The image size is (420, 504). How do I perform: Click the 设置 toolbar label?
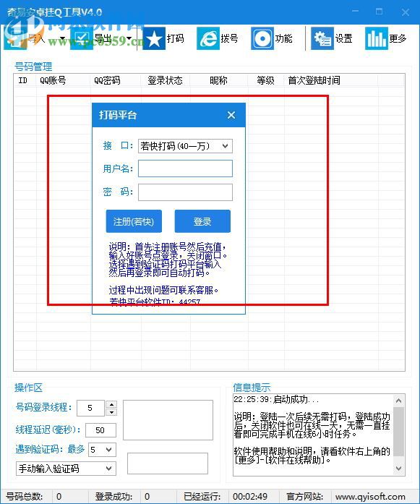(x=344, y=38)
